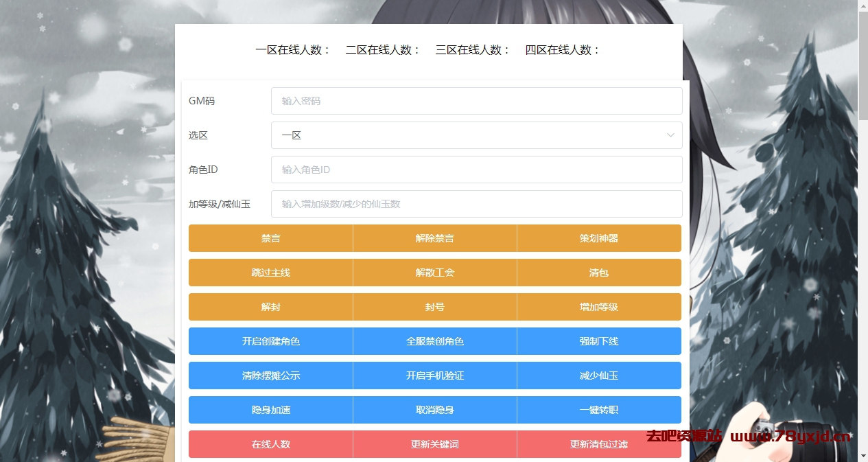The image size is (868, 462).
Task: Click the 跳过主线 button
Action: point(270,273)
